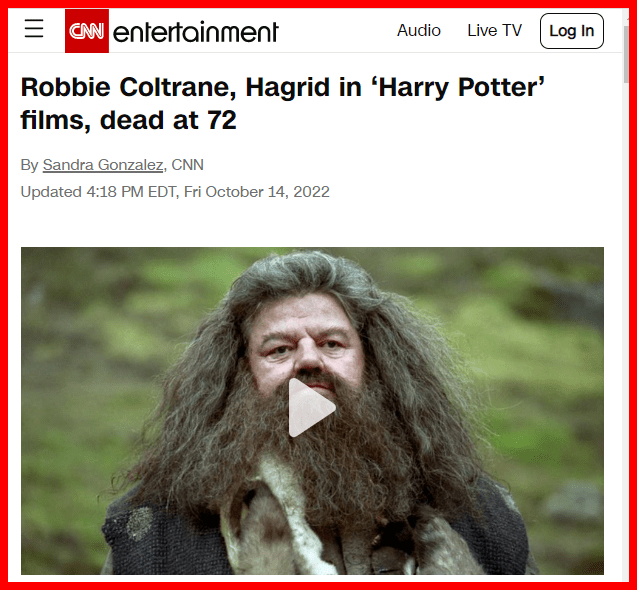Click the page scrollbar thumb
Image resolution: width=637 pixels, height=590 pixels.
tap(626, 54)
